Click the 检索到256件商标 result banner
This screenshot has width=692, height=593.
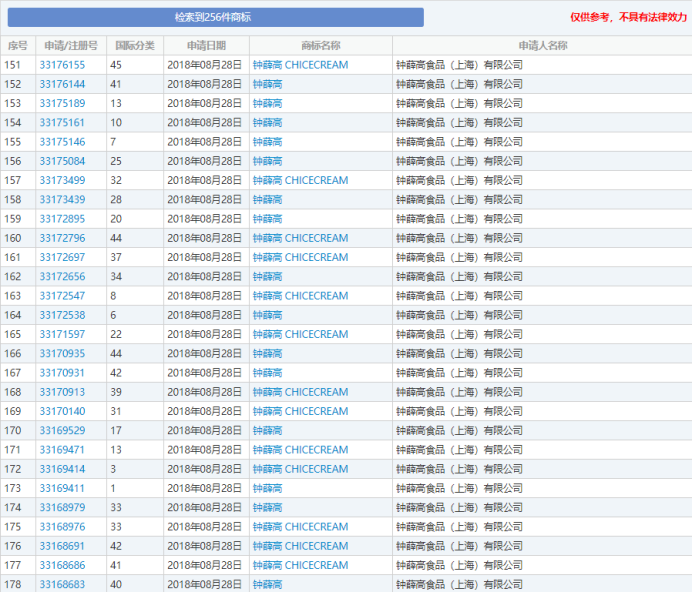216,17
